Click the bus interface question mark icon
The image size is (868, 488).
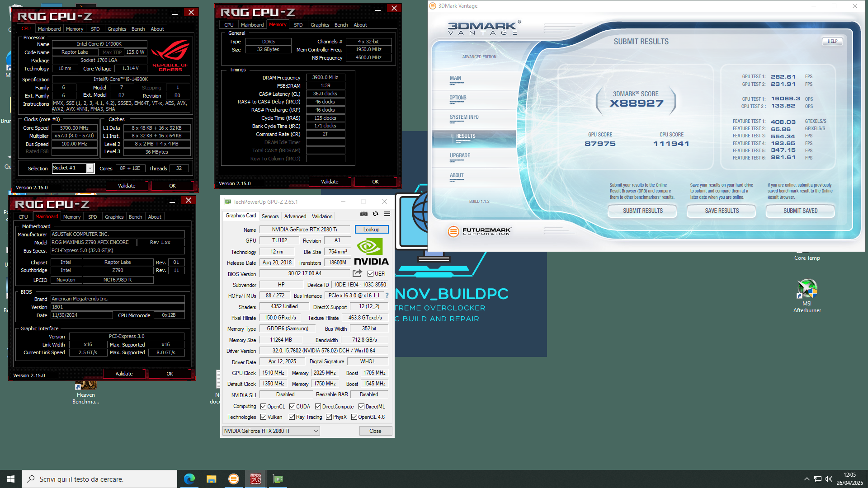click(x=387, y=296)
